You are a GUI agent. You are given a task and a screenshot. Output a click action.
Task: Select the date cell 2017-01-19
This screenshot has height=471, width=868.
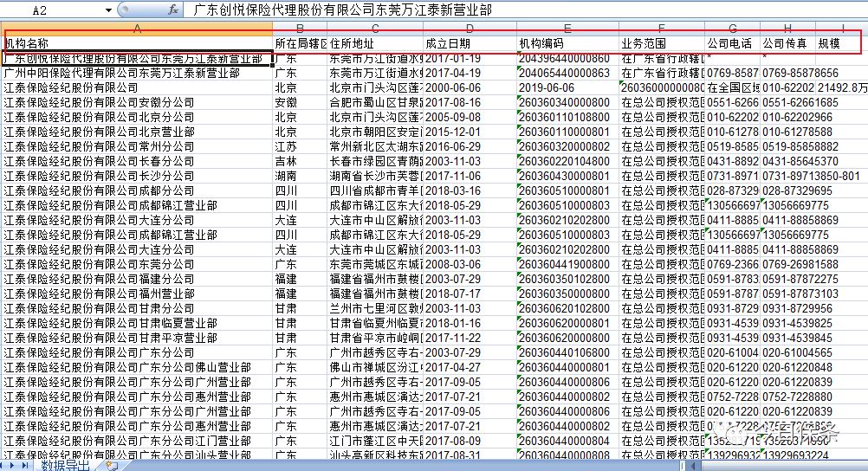coord(470,59)
